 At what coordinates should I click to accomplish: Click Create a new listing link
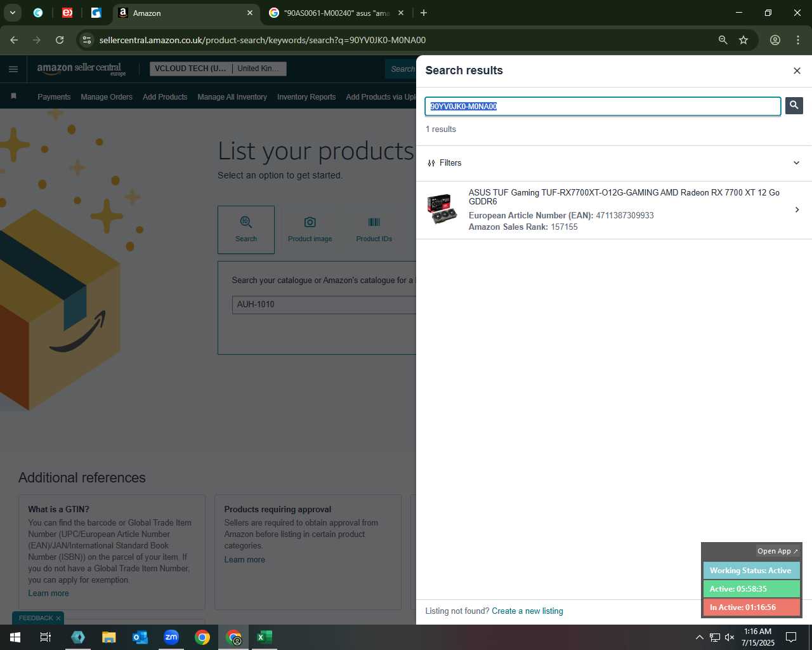point(527,611)
